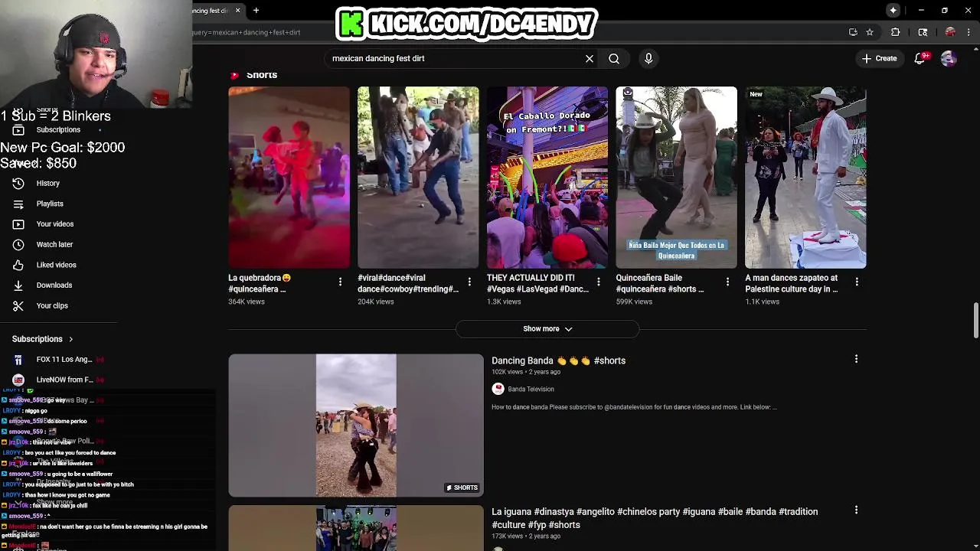Open Subscriptions in the sidebar

58,130
